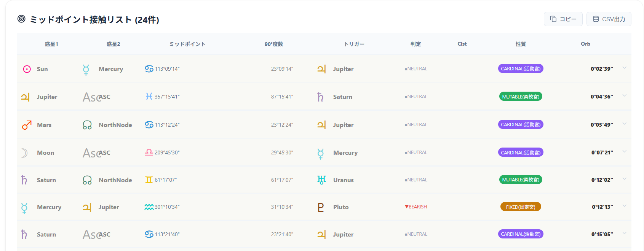Export the list with CSV出力 button
This screenshot has height=251, width=644.
coord(609,19)
